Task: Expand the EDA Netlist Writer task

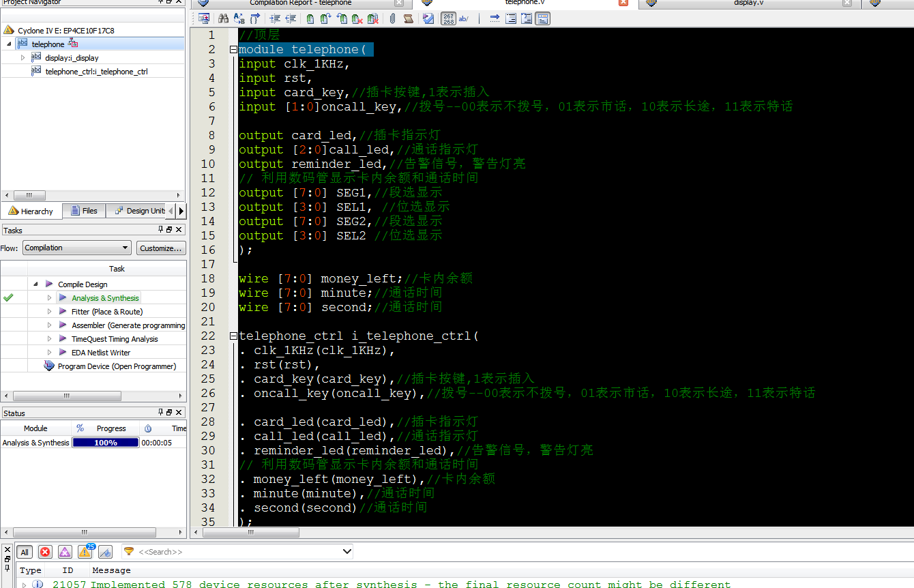Action: click(49, 352)
